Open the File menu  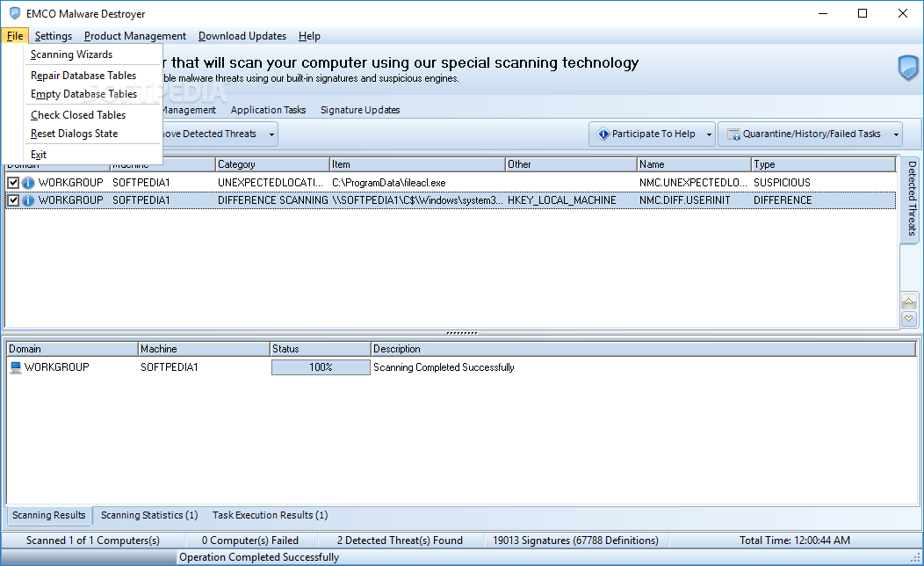point(15,36)
